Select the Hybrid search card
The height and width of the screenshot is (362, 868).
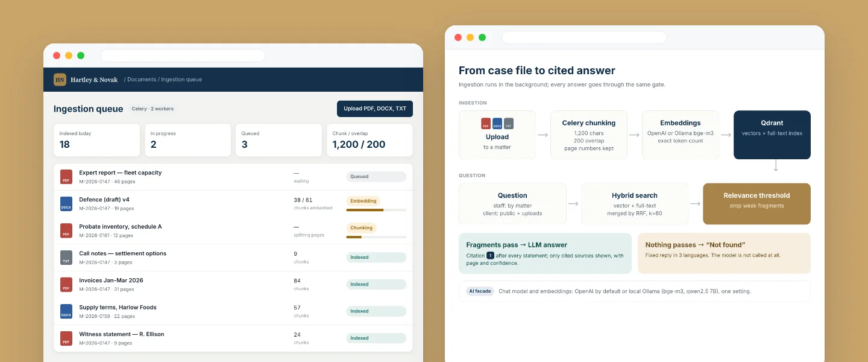[x=635, y=204]
